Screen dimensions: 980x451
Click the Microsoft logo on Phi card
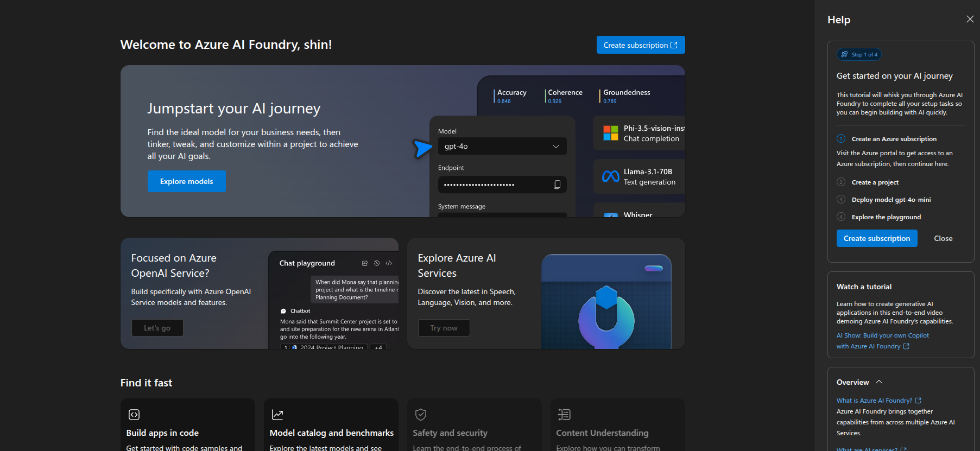pyautogui.click(x=611, y=133)
